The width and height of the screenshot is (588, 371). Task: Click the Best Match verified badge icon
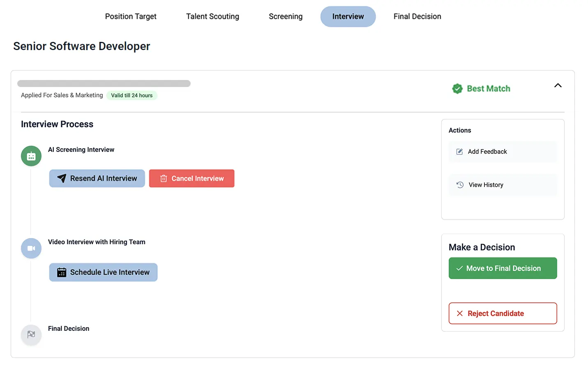457,88
